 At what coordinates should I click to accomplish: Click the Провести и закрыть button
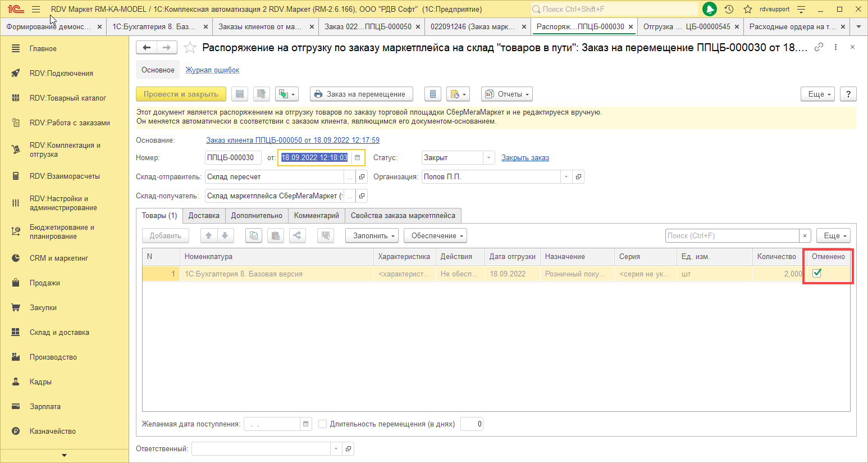[181, 94]
